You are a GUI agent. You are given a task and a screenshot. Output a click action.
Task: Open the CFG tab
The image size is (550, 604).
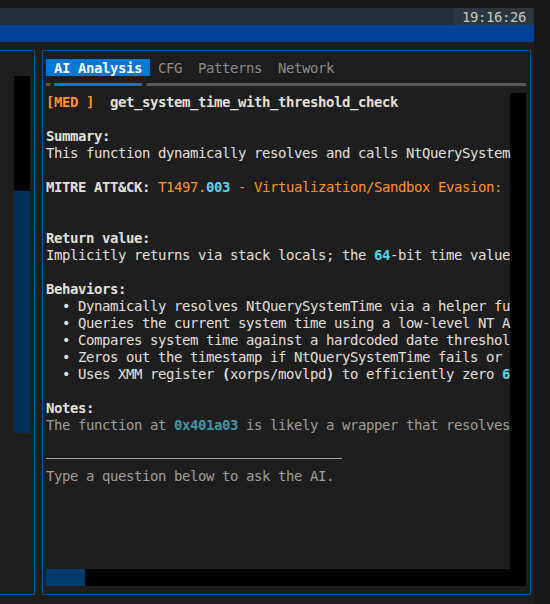(x=170, y=68)
